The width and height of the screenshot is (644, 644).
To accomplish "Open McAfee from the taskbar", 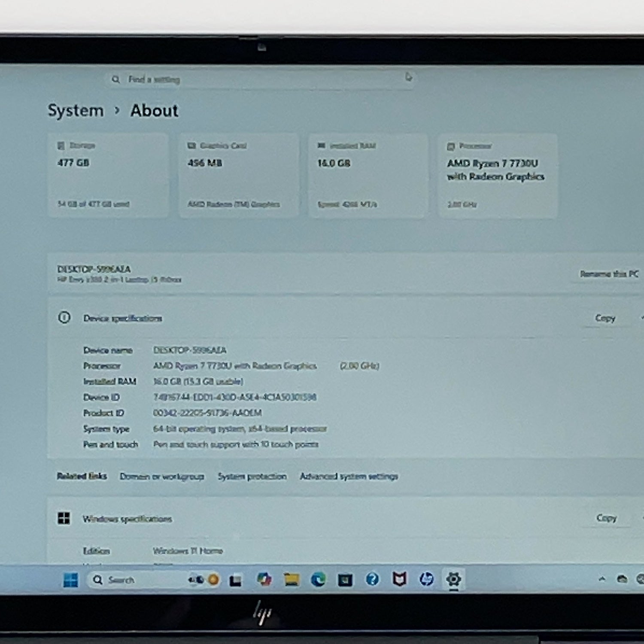I will coord(399,580).
